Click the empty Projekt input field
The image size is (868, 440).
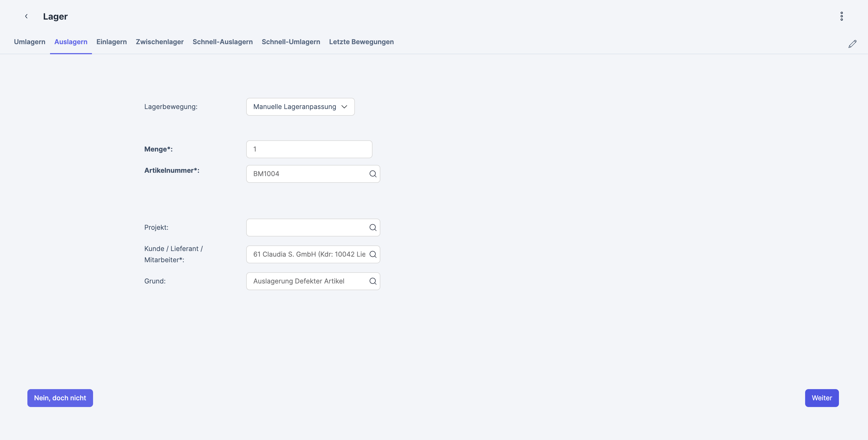pyautogui.click(x=307, y=228)
